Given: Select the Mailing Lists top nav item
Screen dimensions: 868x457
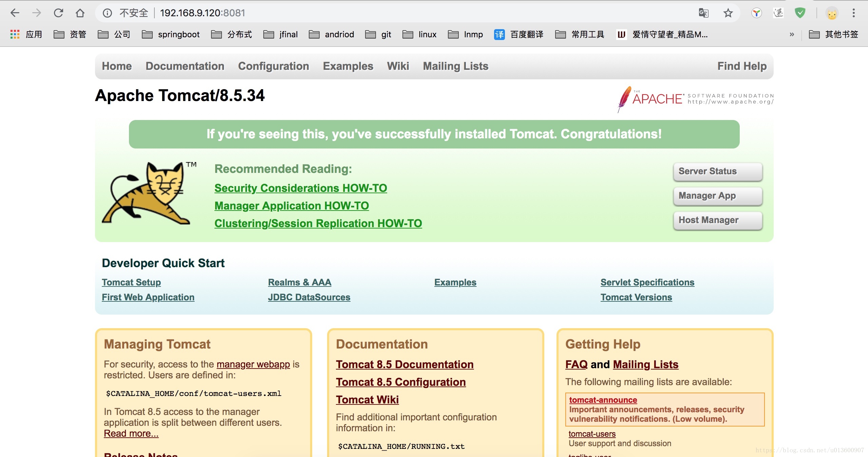Looking at the screenshot, I should pos(456,66).
